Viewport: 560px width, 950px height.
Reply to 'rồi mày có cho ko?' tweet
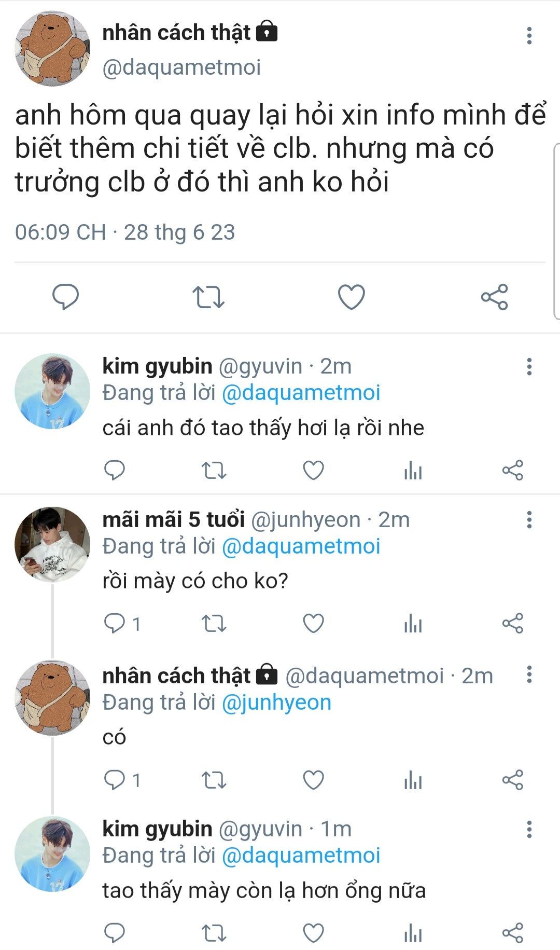click(x=115, y=623)
